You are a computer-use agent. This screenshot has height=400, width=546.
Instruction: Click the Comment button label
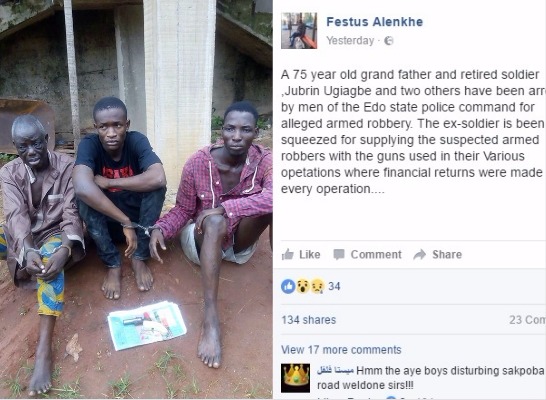point(376,254)
